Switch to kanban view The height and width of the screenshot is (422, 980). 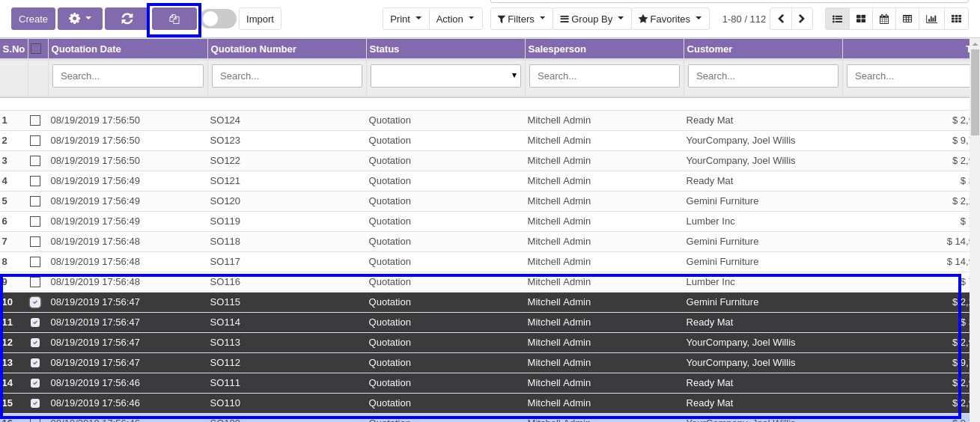coord(861,19)
